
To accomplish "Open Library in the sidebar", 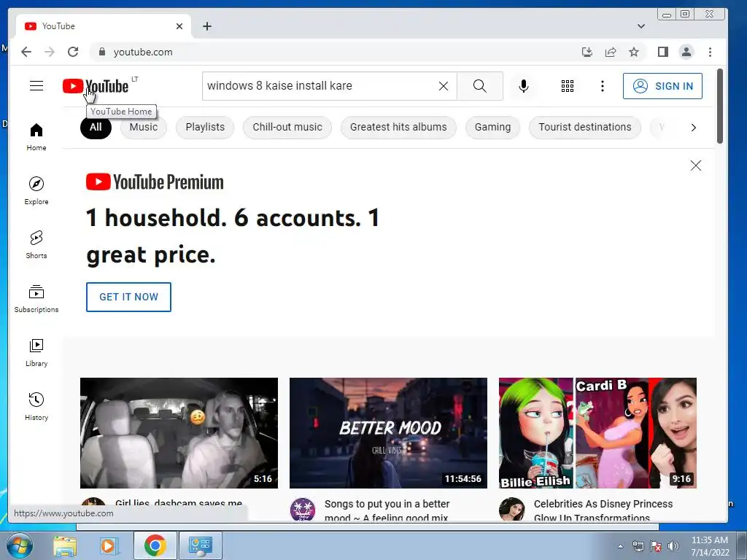I will pos(36,352).
